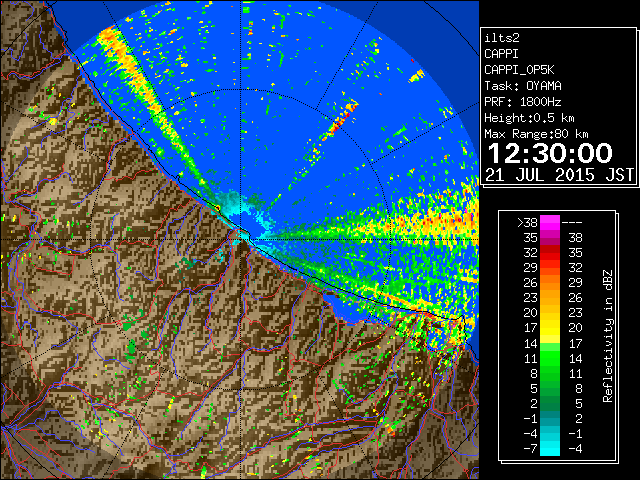
Task: Click the bright green 11-14 dBZ legend swatch
Action: (549, 358)
